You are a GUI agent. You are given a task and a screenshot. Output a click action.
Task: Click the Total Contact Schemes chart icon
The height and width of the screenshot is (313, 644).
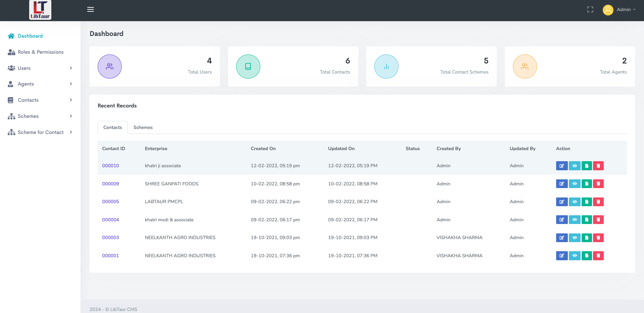[x=386, y=66]
